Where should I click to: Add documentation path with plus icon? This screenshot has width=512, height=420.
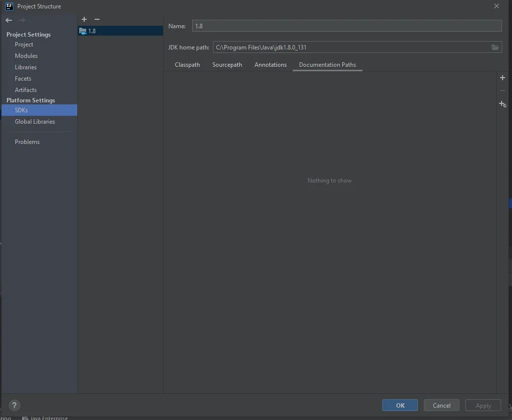point(503,78)
